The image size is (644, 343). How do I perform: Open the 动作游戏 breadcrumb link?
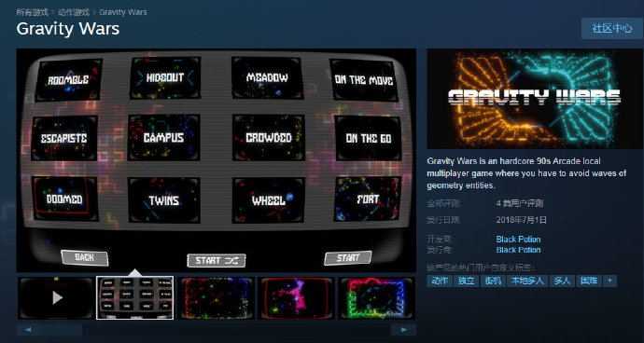[x=74, y=12]
